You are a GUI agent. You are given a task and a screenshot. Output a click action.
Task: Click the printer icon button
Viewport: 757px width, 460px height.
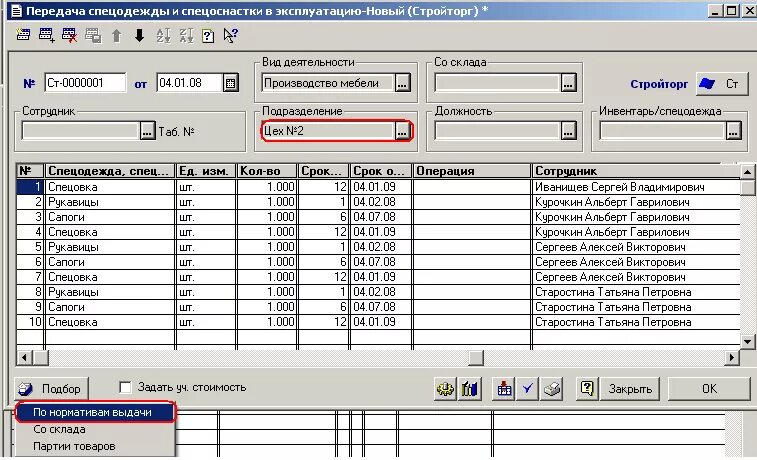(552, 389)
